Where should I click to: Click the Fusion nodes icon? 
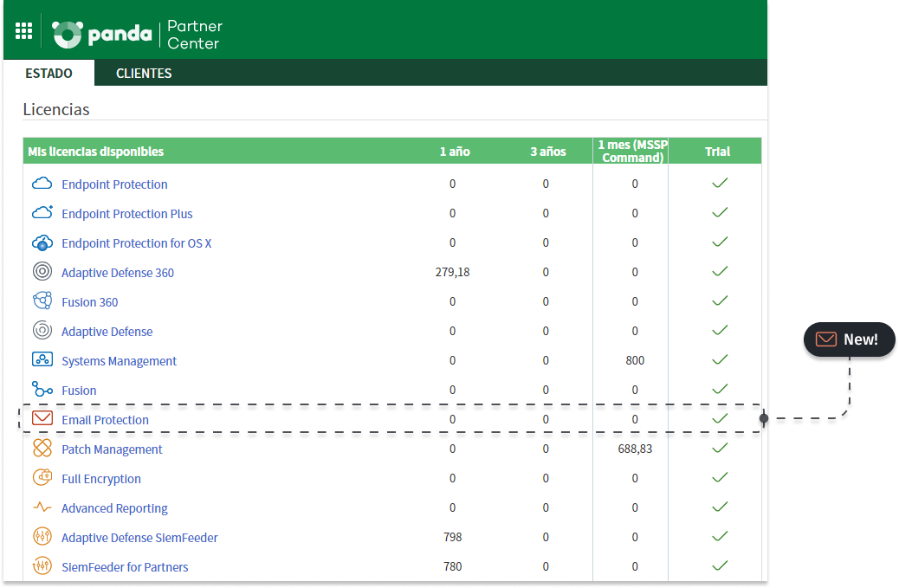pos(42,390)
